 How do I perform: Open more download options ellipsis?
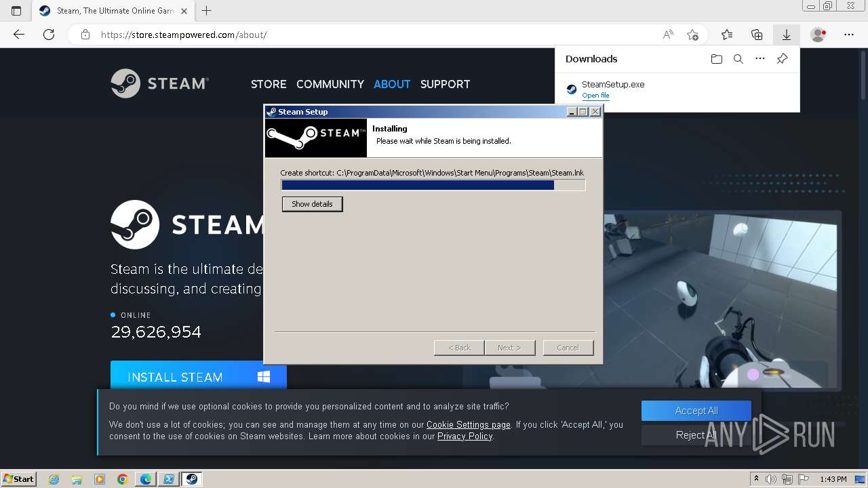tap(760, 59)
